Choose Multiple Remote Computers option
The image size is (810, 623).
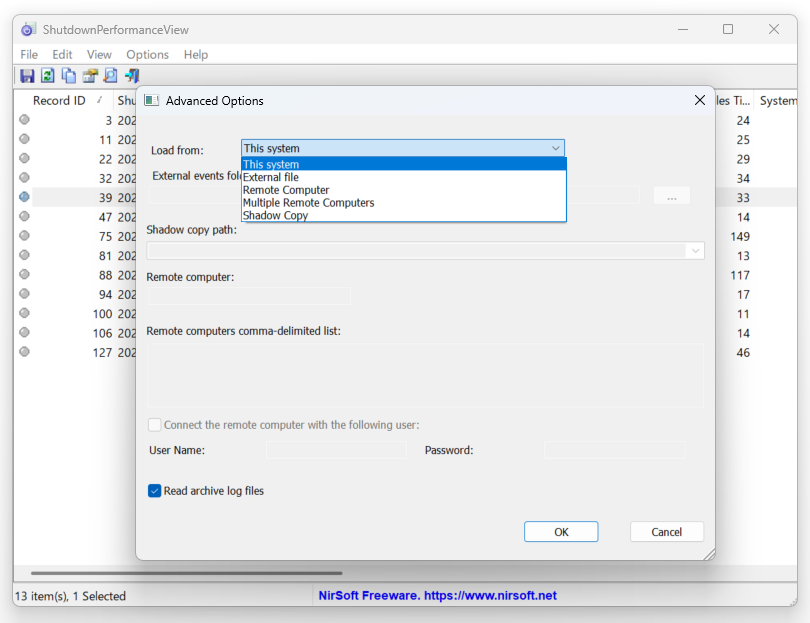coord(404,203)
